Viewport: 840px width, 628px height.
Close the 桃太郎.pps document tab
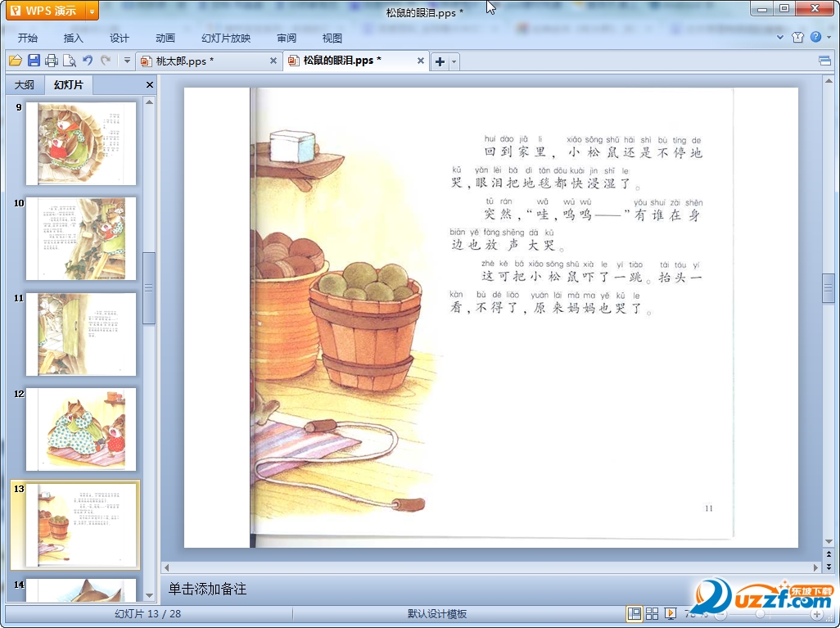point(273,61)
